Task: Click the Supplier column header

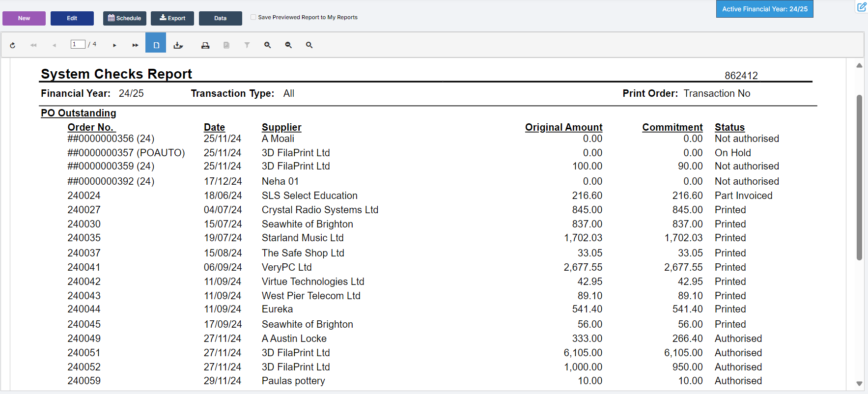Action: [x=281, y=127]
